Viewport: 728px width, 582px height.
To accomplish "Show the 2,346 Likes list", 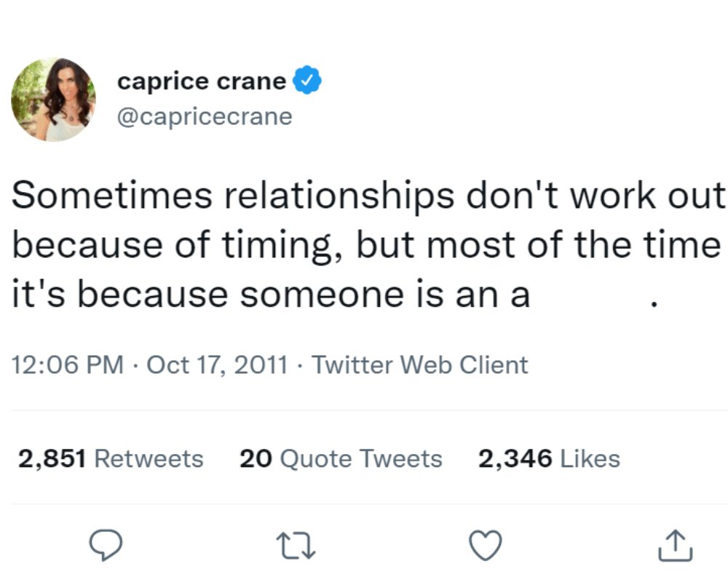I will (549, 459).
